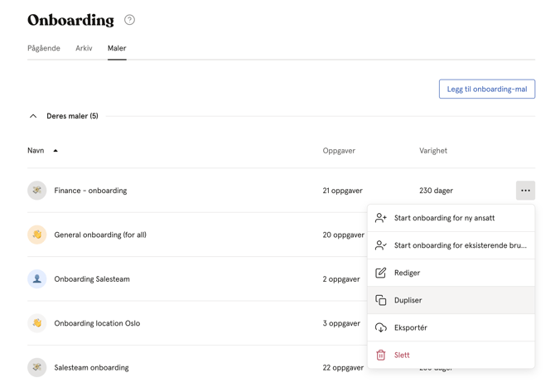Viewport: 555px width, 392px height.
Task: Choose Start onboarding for ny ansatt
Action: (x=451, y=218)
